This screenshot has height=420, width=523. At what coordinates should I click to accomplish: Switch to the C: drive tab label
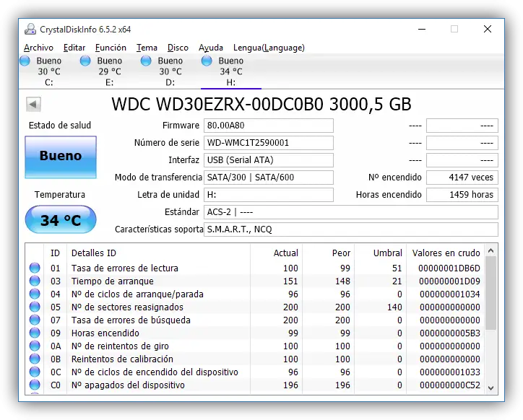tap(48, 82)
